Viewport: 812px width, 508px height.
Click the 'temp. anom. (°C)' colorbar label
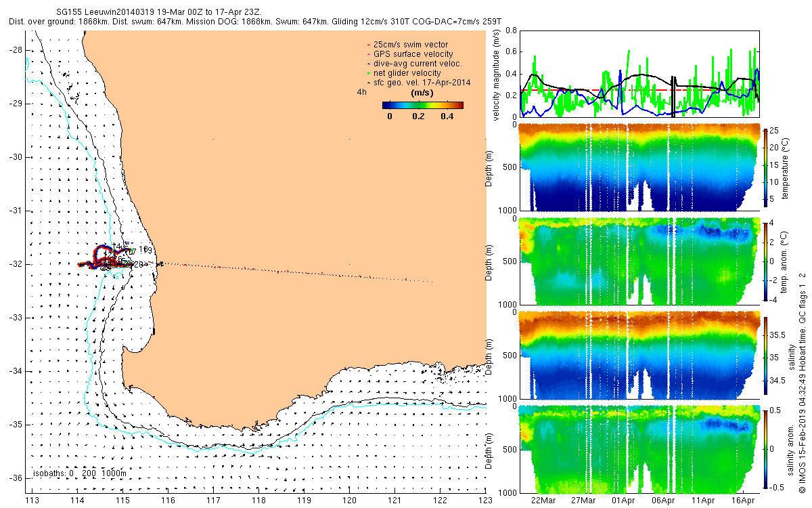786,261
